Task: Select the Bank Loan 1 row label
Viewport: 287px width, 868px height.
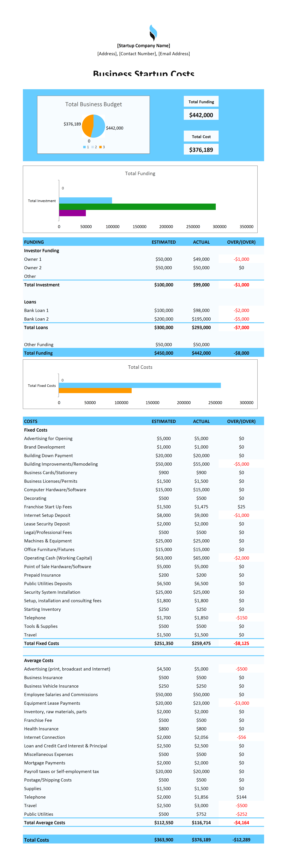Action: point(36,310)
